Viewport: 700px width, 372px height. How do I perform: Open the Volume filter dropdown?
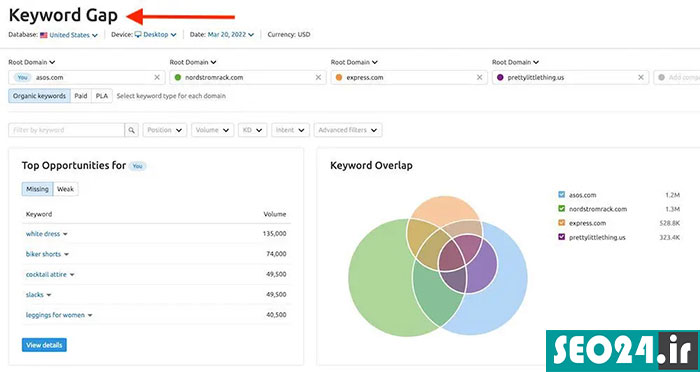click(212, 130)
